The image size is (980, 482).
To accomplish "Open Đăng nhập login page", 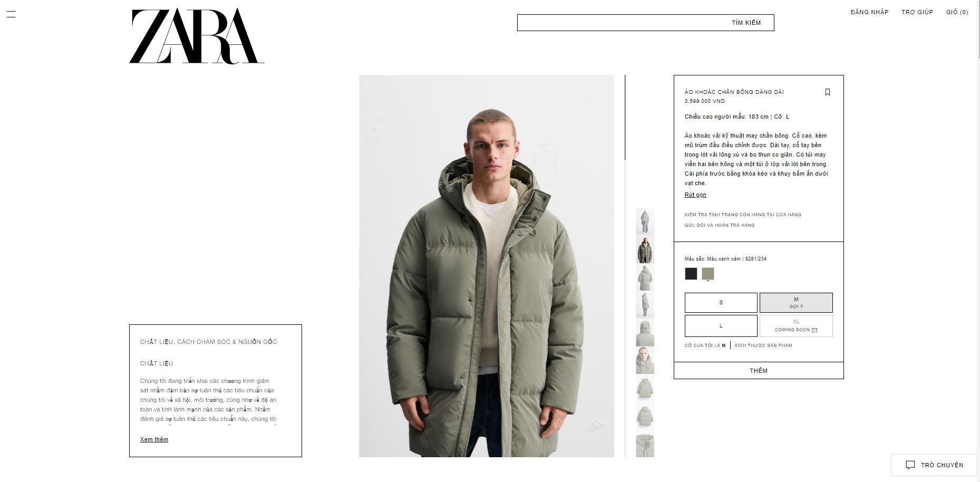I will 869,12.
